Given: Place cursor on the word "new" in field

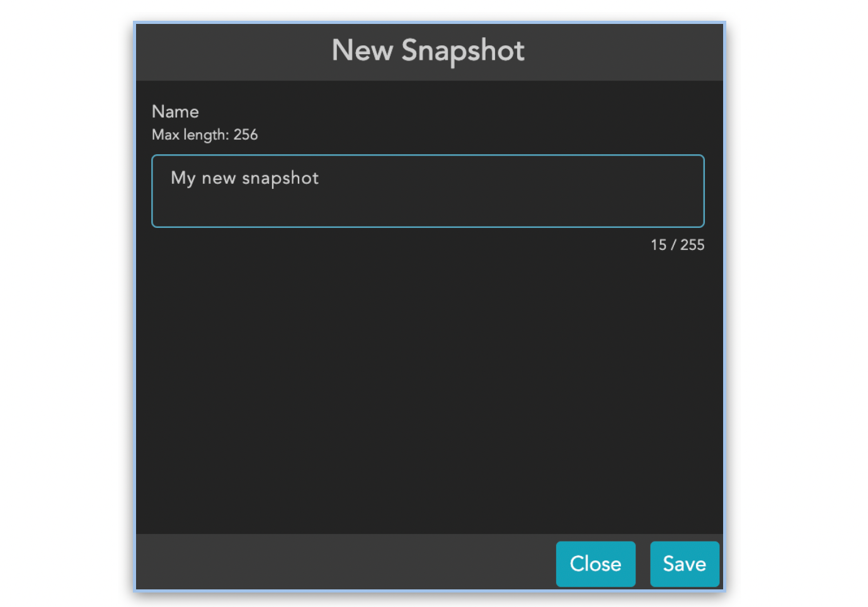Looking at the screenshot, I should point(219,179).
